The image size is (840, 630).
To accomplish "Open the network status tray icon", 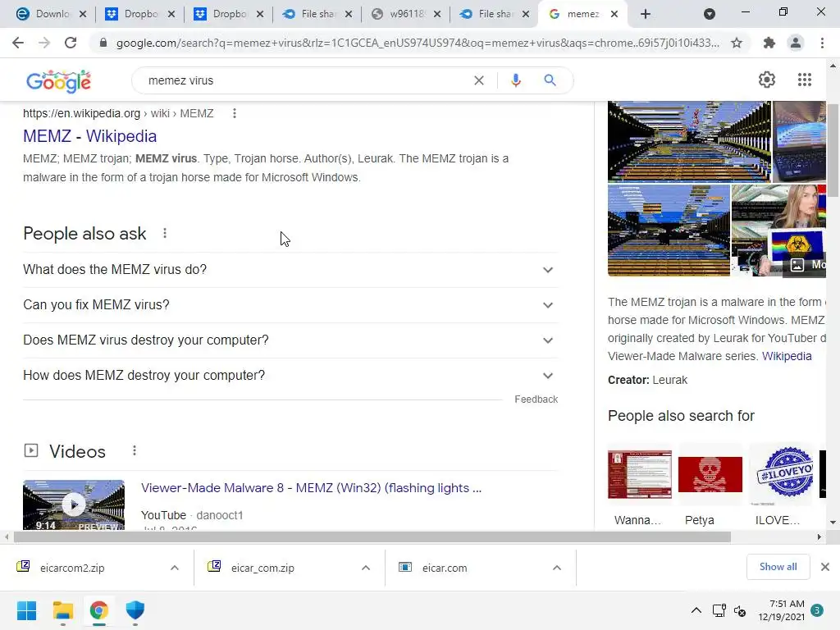I will coord(719,610).
